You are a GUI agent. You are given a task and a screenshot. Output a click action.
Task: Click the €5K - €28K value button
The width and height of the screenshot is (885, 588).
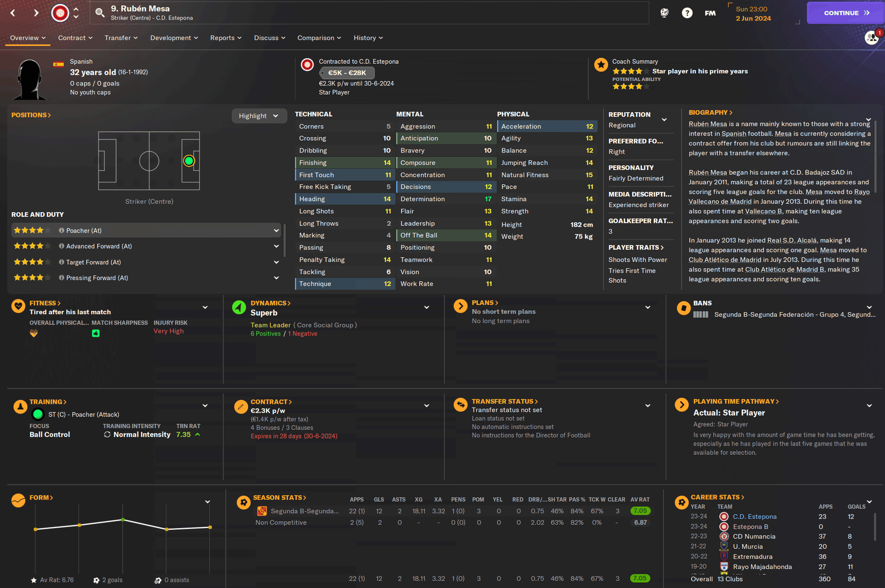[347, 73]
